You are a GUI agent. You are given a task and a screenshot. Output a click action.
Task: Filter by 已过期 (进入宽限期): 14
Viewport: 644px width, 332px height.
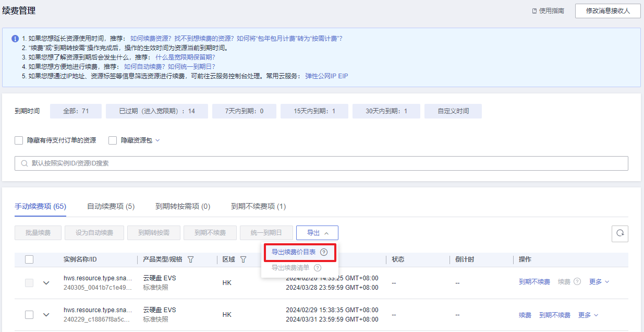pyautogui.click(x=156, y=111)
